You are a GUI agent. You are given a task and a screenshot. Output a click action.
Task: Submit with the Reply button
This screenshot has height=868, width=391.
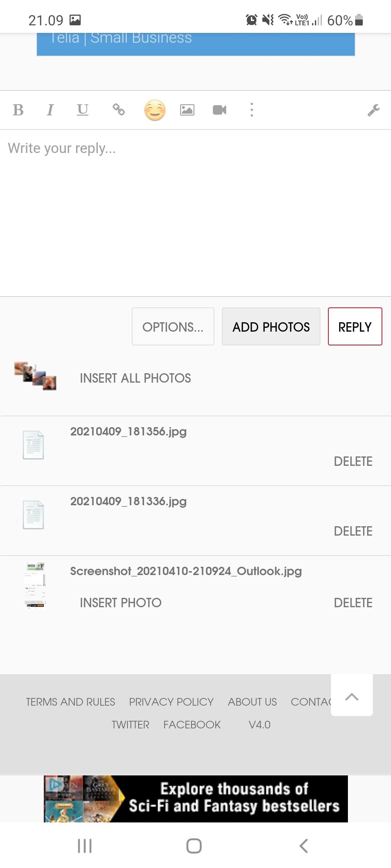(355, 327)
